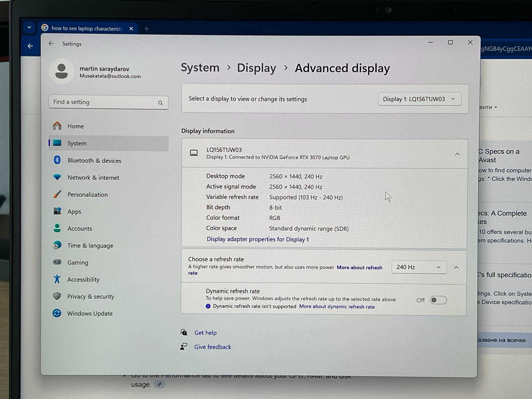532x399 pixels.
Task: Click the Get help icon
Action: [184, 332]
